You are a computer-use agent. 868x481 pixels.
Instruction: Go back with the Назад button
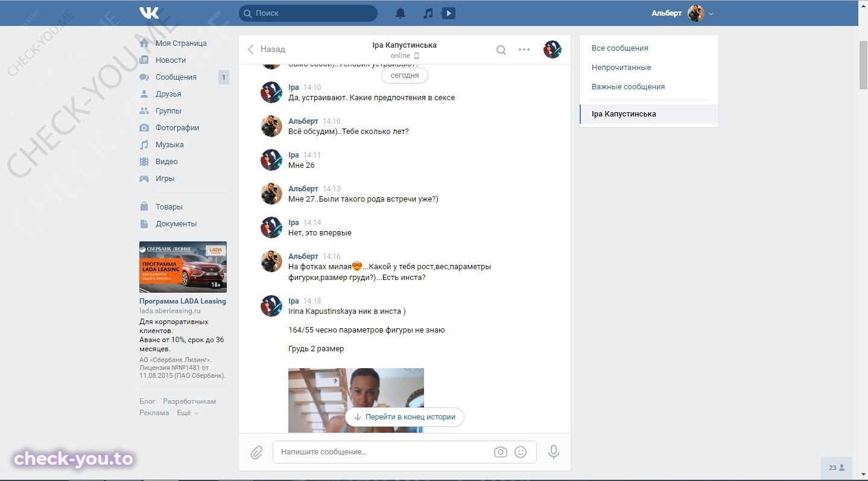click(266, 49)
